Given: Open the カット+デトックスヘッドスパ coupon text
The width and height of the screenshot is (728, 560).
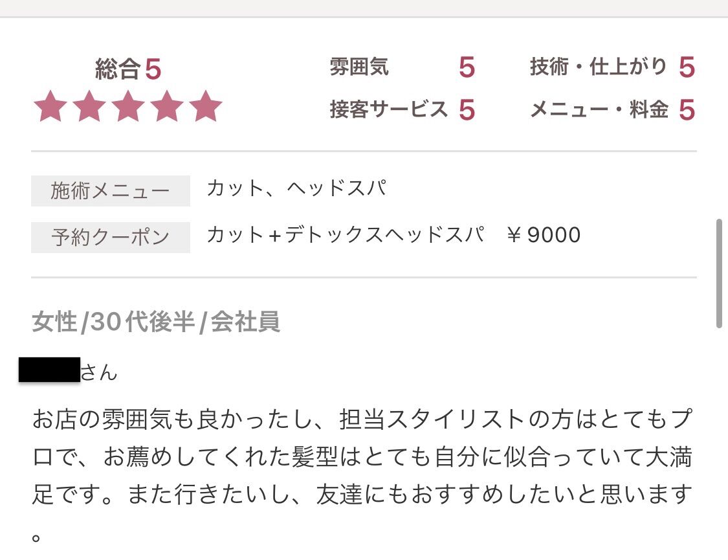Looking at the screenshot, I should click(x=346, y=234).
